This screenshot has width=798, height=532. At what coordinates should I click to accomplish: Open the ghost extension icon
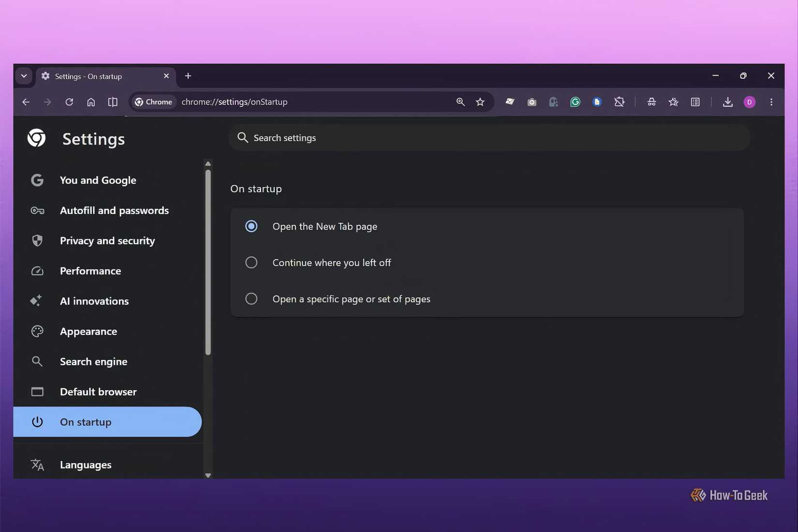(x=553, y=102)
